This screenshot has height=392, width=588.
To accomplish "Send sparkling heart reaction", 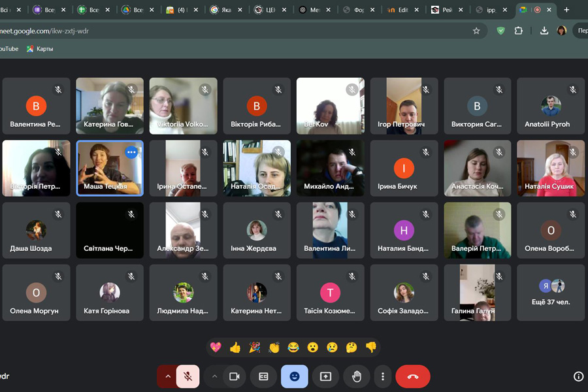I will [216, 348].
